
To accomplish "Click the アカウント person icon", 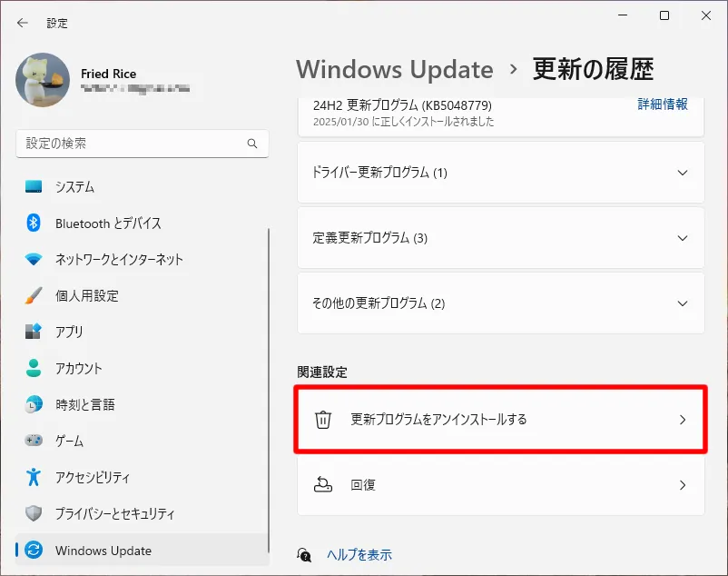I will [34, 368].
